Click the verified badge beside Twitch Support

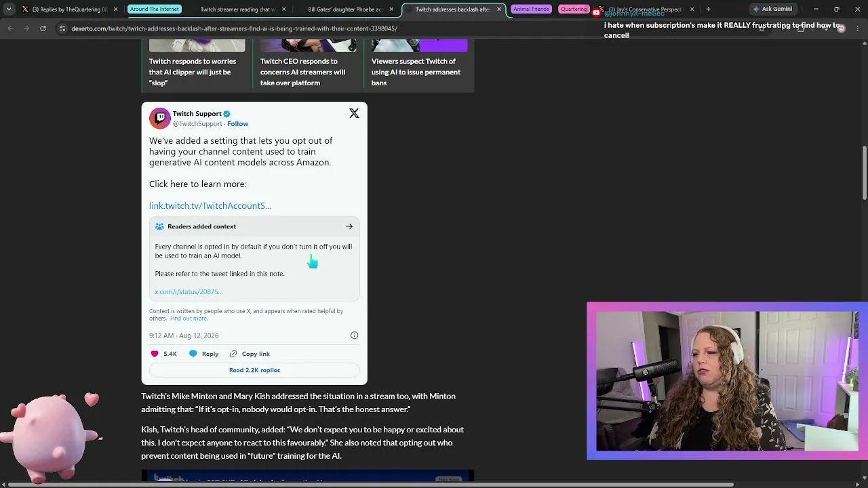pos(227,114)
